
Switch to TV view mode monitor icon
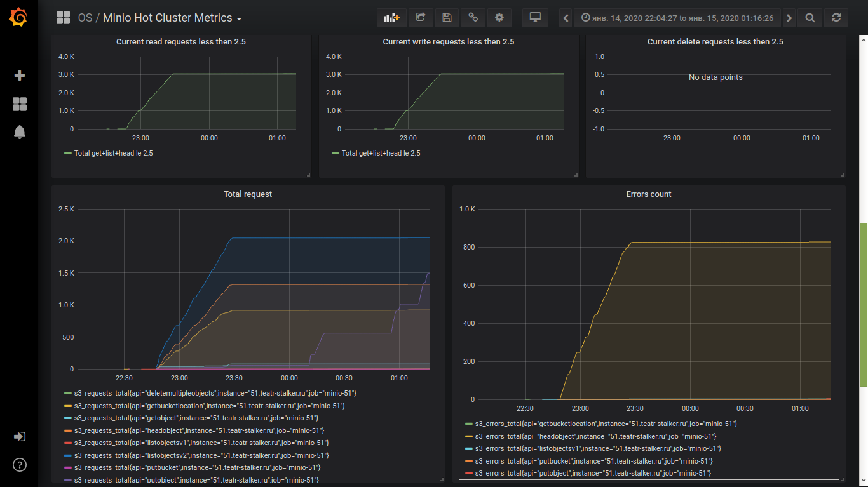click(x=535, y=18)
